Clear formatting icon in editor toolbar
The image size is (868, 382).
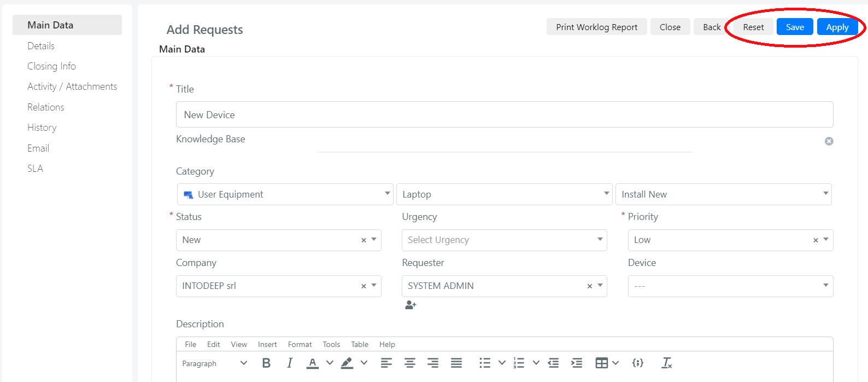pos(667,363)
